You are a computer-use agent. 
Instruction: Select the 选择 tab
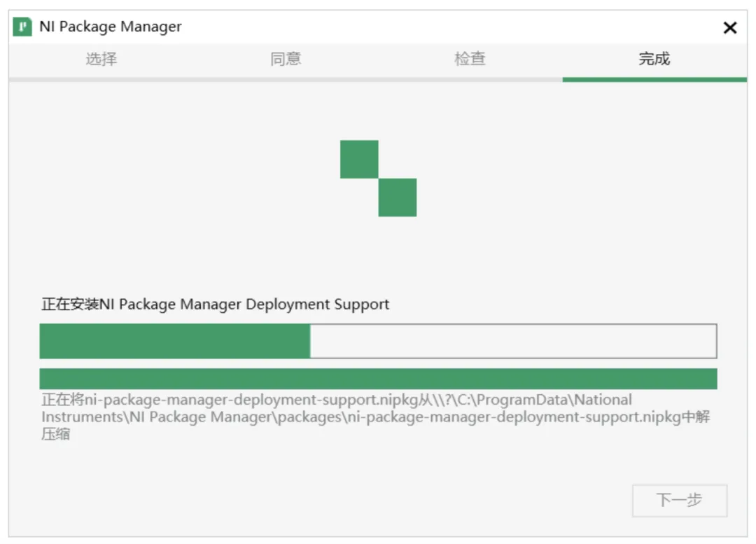[x=101, y=59]
